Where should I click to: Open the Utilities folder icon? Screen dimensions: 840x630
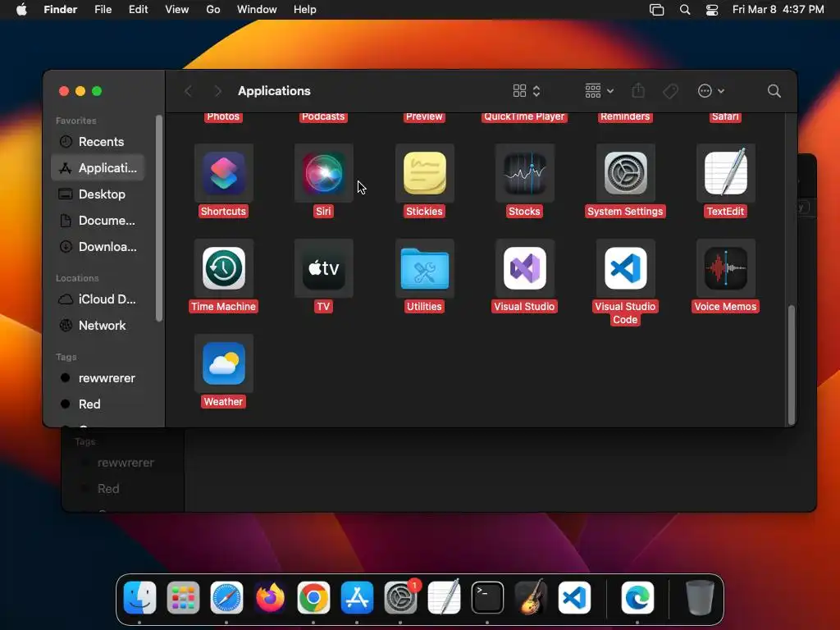pyautogui.click(x=424, y=268)
